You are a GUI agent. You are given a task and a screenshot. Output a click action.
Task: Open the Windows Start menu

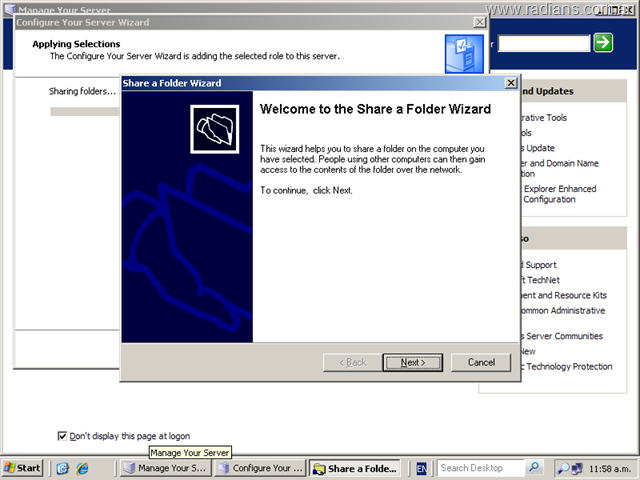(x=23, y=468)
